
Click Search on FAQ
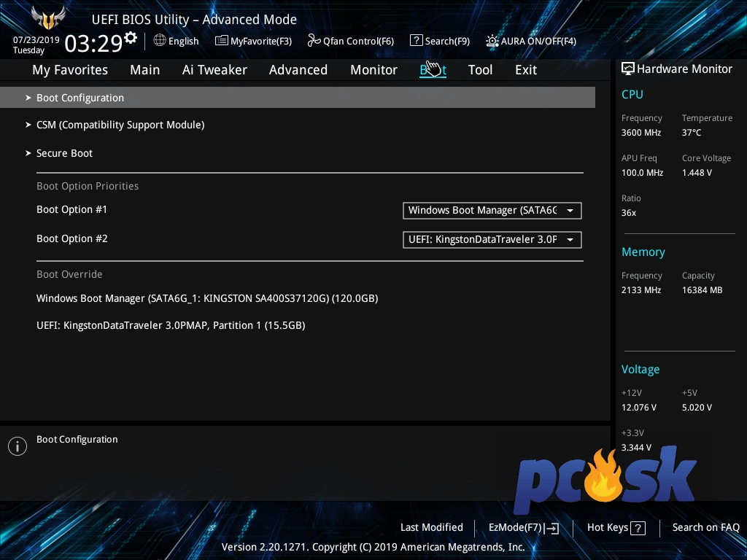(705, 527)
